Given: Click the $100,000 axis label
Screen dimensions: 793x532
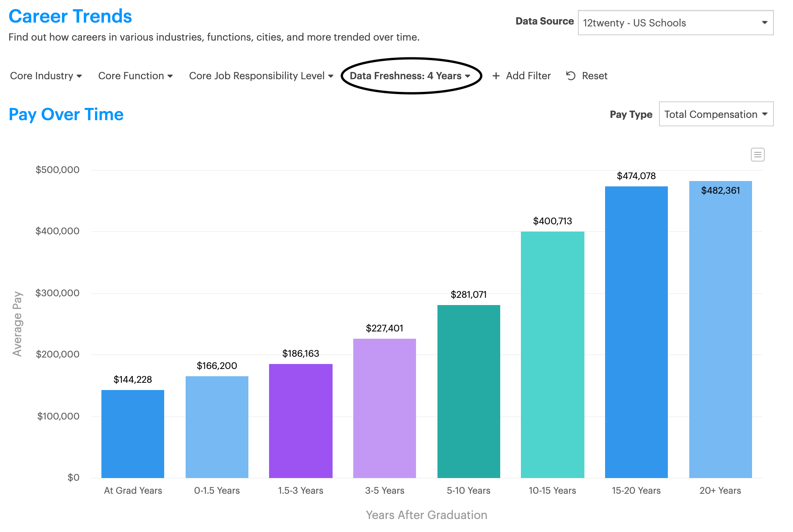Looking at the screenshot, I should (x=58, y=416).
